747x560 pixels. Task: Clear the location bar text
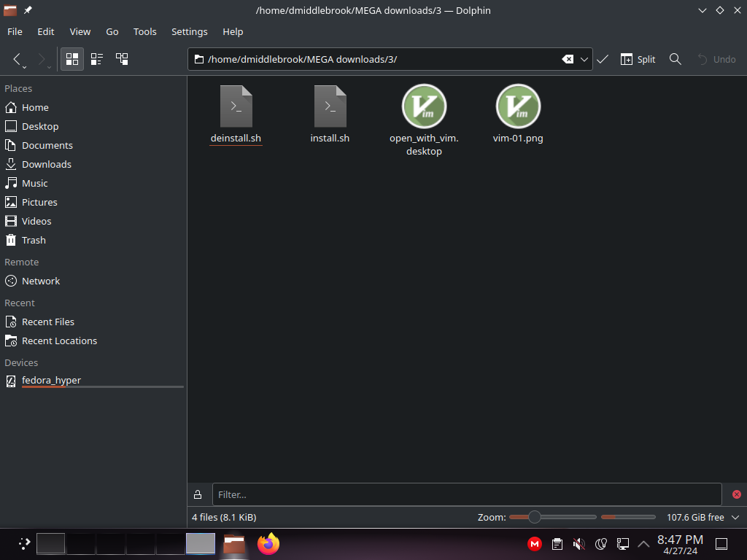coord(568,59)
